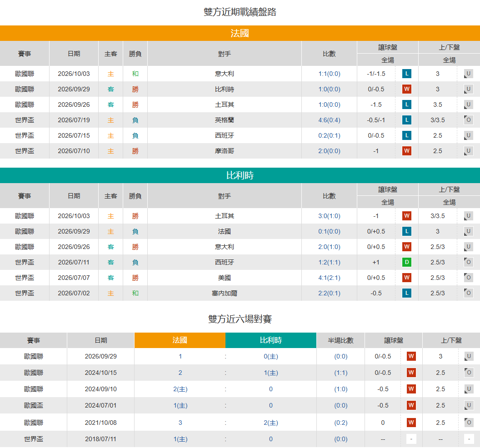Click the 2:2(0:1) score link
480x448 pixels.
click(329, 293)
